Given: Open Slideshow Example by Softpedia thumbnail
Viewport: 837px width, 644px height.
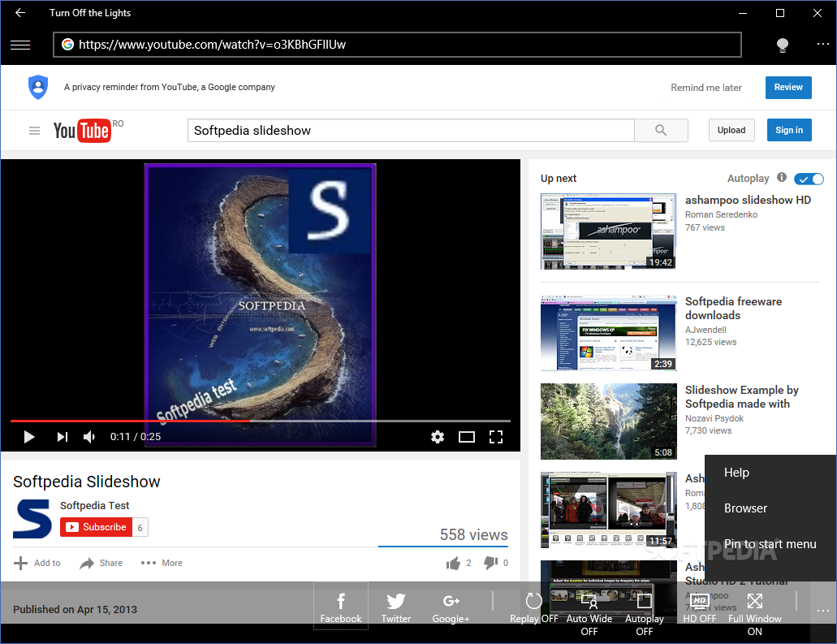Looking at the screenshot, I should click(x=608, y=421).
